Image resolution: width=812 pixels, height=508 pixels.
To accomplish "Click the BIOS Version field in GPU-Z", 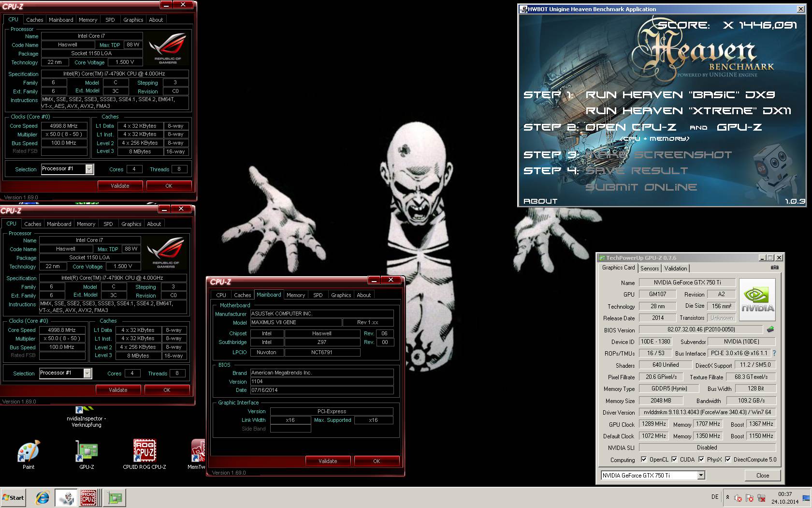I will 701,329.
